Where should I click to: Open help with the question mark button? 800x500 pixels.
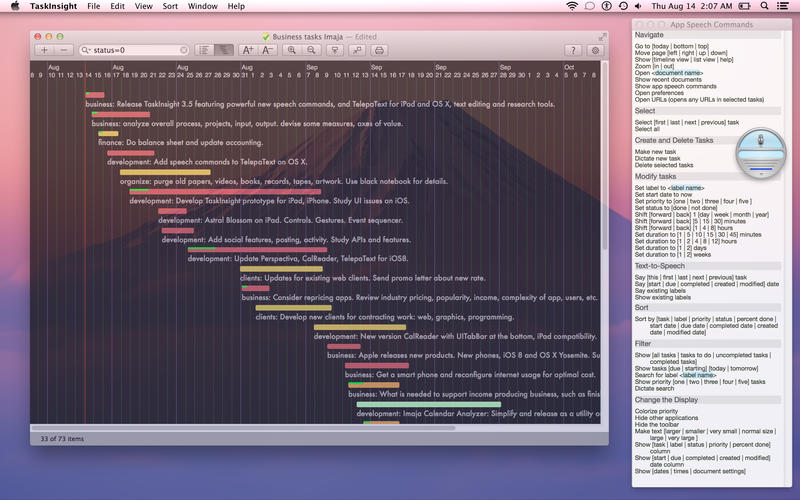pyautogui.click(x=573, y=50)
